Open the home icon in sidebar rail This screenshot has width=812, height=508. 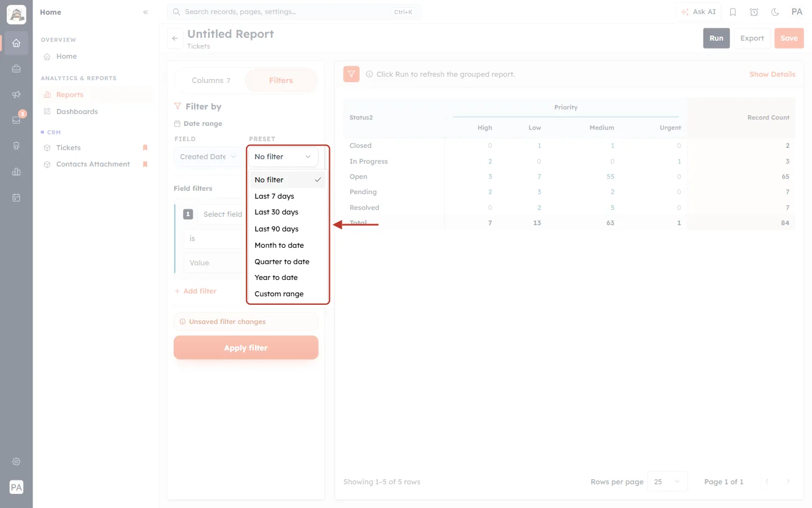pos(16,43)
